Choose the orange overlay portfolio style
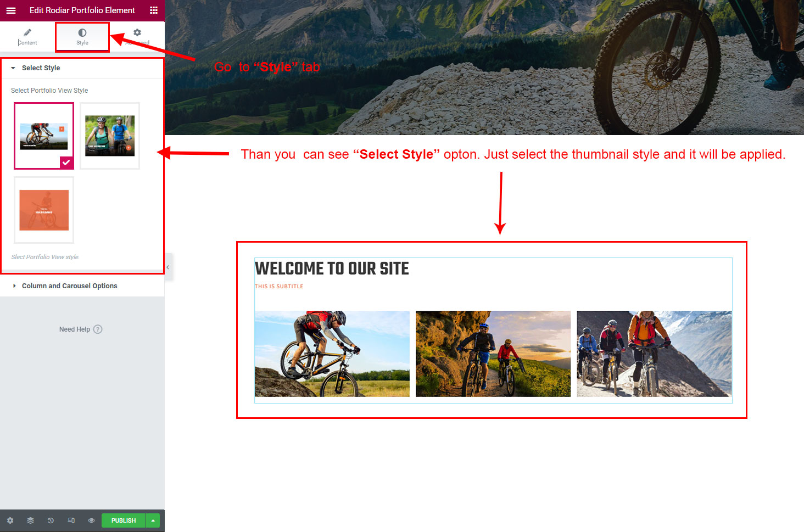 coord(44,210)
